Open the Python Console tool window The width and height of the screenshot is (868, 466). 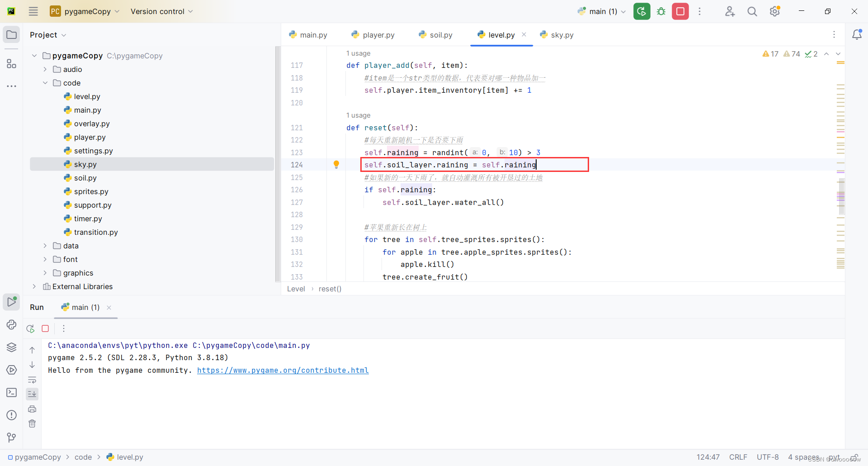tap(11, 324)
